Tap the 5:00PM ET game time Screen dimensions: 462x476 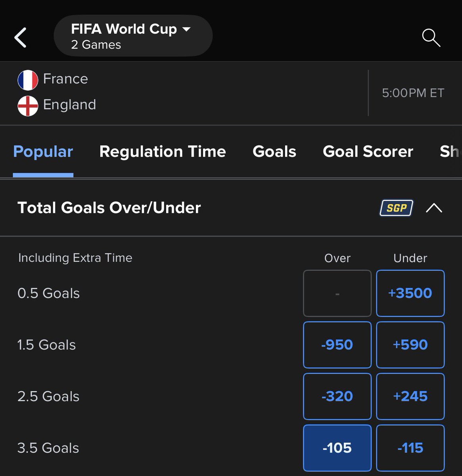pyautogui.click(x=413, y=93)
